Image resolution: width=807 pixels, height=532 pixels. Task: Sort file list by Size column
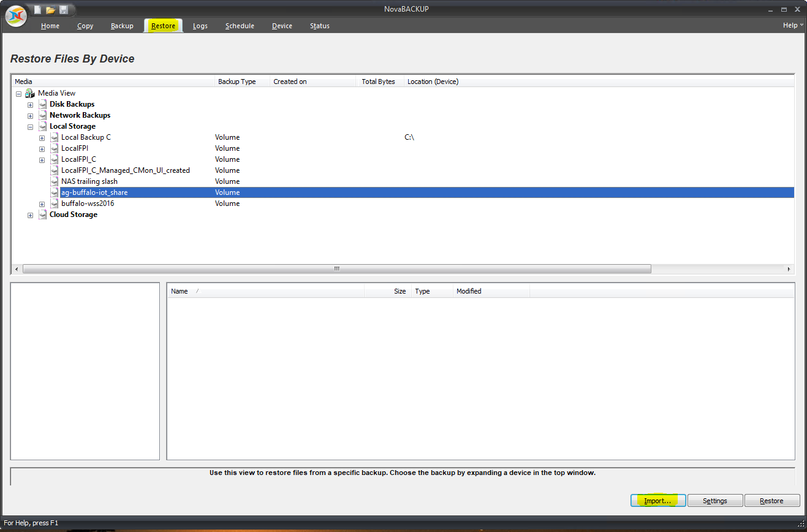pos(388,291)
